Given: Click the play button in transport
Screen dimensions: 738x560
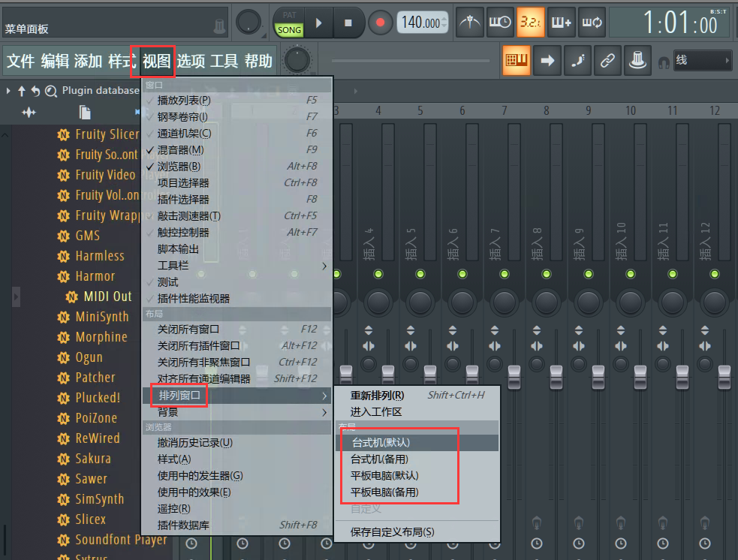Looking at the screenshot, I should click(x=318, y=23).
